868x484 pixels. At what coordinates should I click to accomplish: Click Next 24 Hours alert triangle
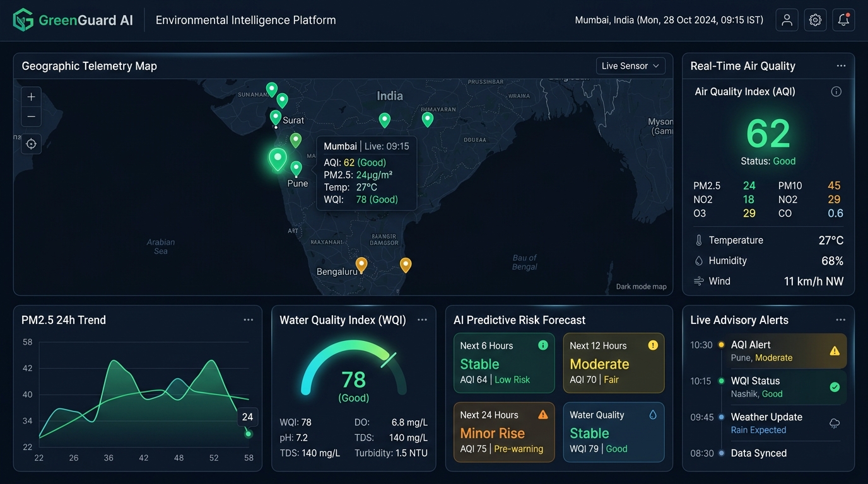click(542, 415)
